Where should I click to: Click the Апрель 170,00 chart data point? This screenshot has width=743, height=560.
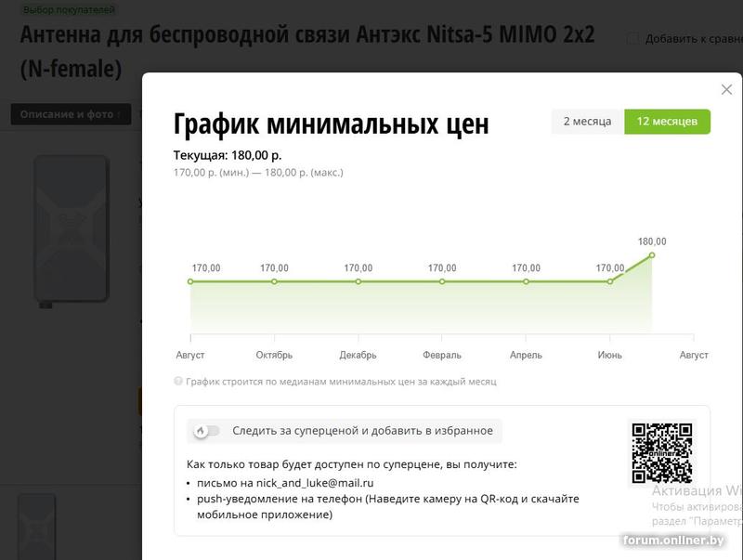tap(526, 281)
